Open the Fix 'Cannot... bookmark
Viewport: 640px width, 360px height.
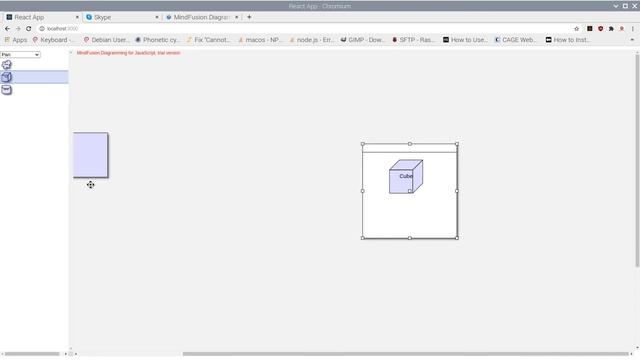209,40
